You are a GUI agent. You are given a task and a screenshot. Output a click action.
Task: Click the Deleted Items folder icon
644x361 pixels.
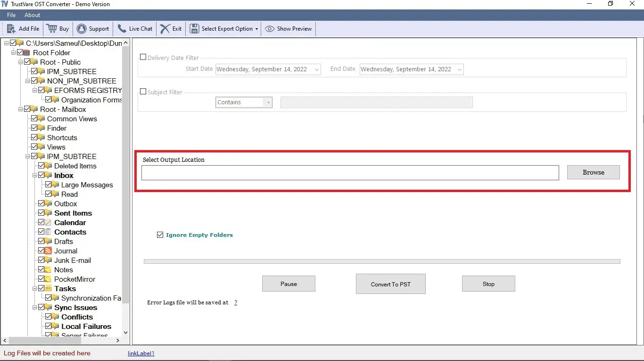[x=48, y=166]
